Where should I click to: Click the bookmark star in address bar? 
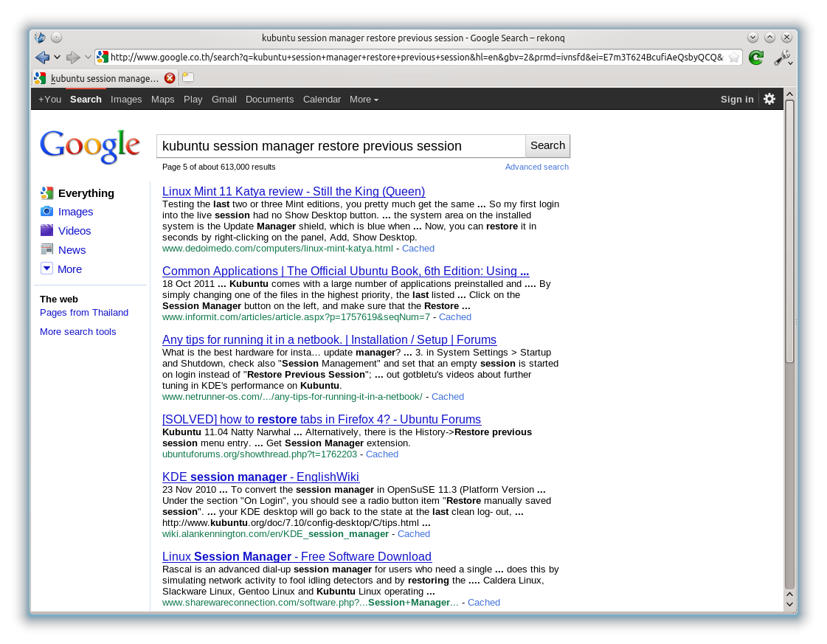click(733, 58)
